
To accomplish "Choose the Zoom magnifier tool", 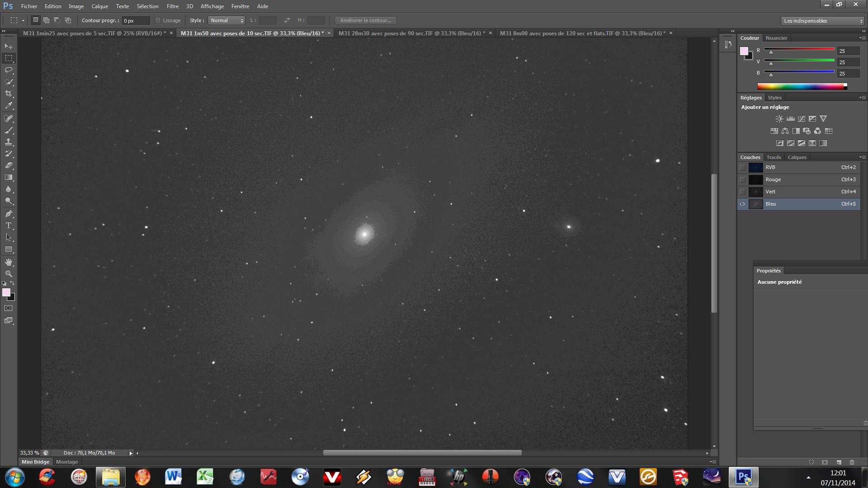I will 9,274.
